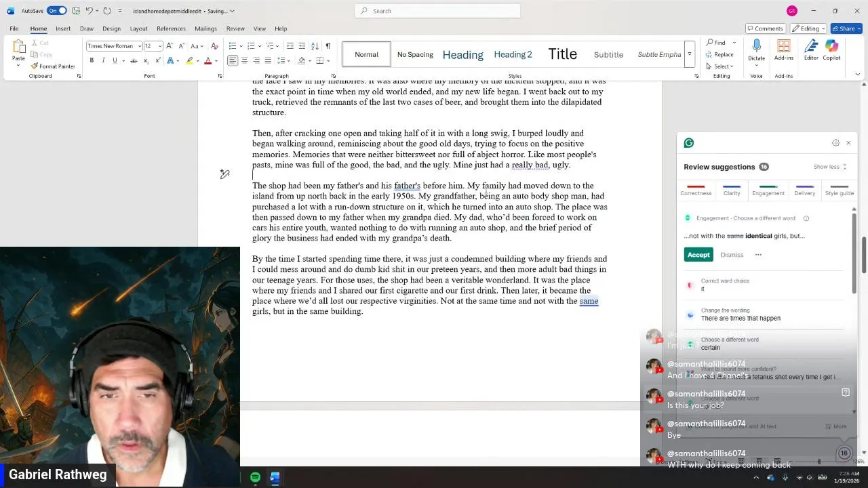Shrink the font size
The width and height of the screenshot is (868, 488).
[x=181, y=46]
